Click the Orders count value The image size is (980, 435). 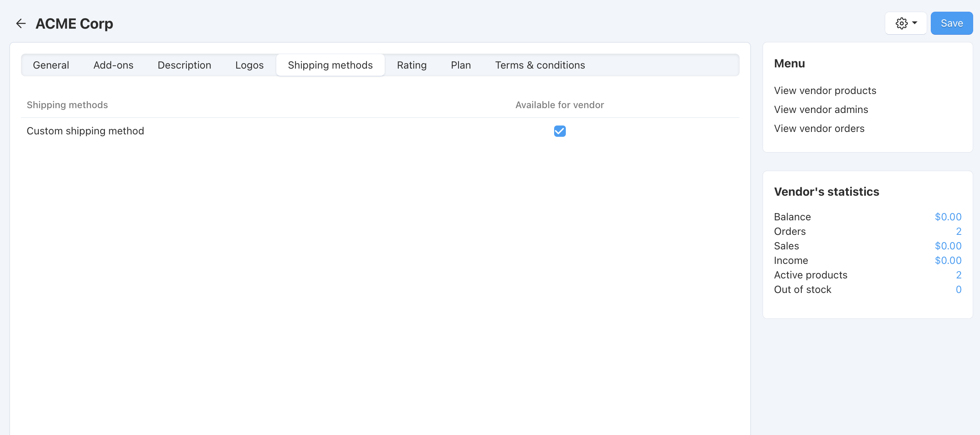(959, 231)
